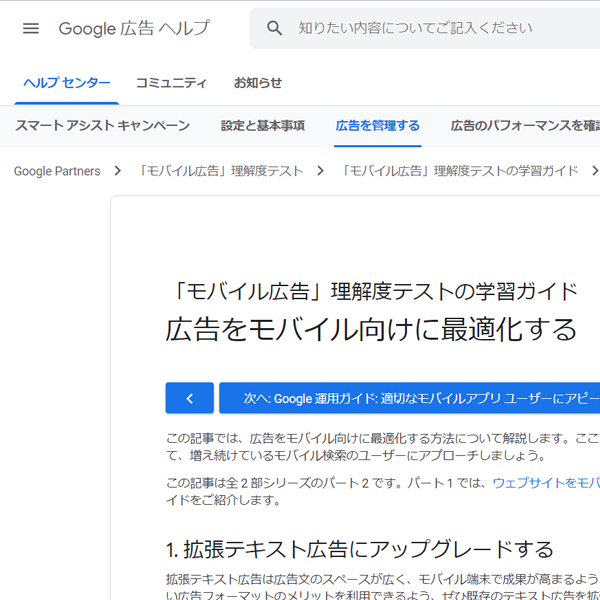Open the Google 広告 ヘルプ home title
This screenshot has width=600, height=600.
coord(134,28)
